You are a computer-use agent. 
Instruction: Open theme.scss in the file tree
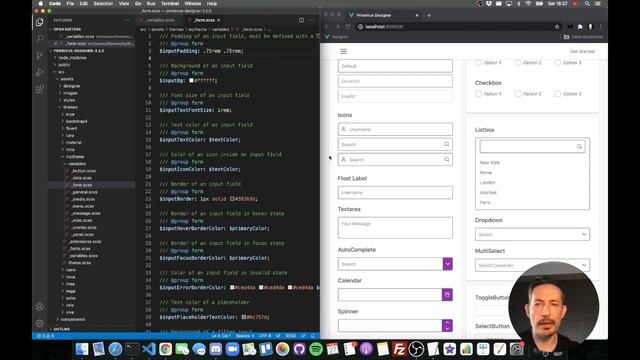[x=80, y=263]
